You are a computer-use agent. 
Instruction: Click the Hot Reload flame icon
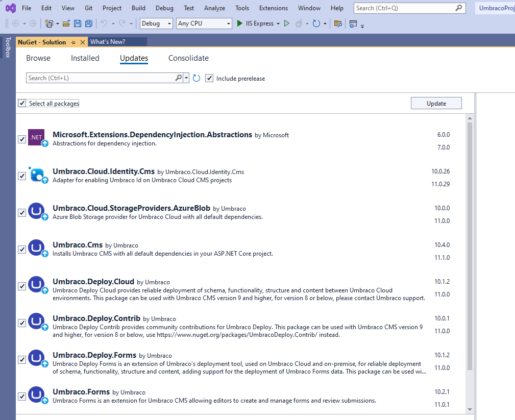coord(299,23)
